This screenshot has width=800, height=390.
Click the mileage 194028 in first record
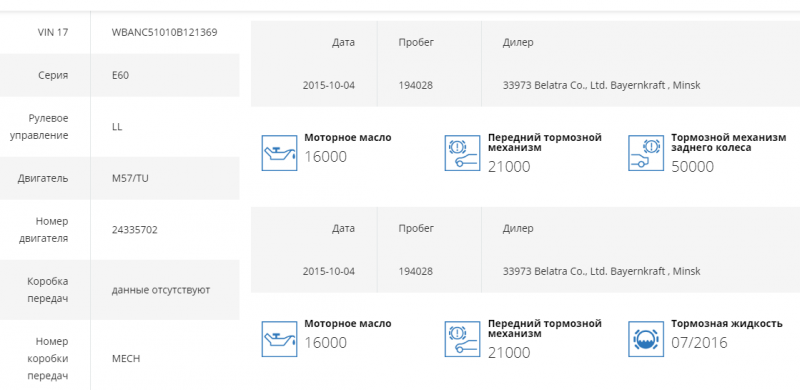(x=415, y=85)
